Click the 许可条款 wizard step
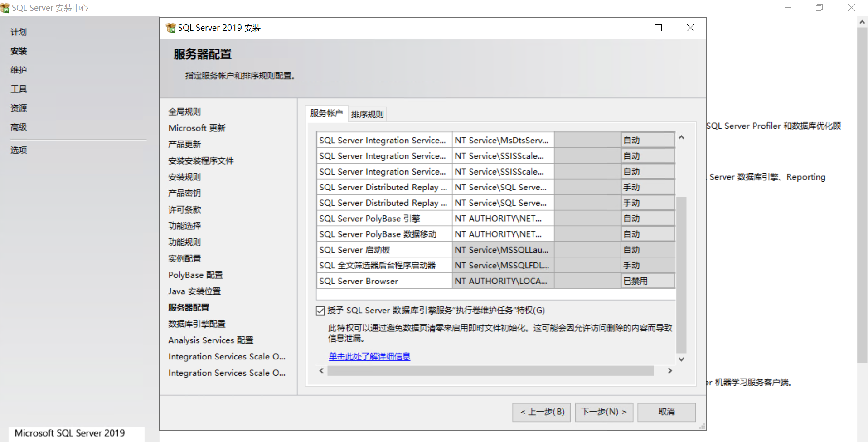Image resolution: width=868 pixels, height=442 pixels. click(x=184, y=209)
